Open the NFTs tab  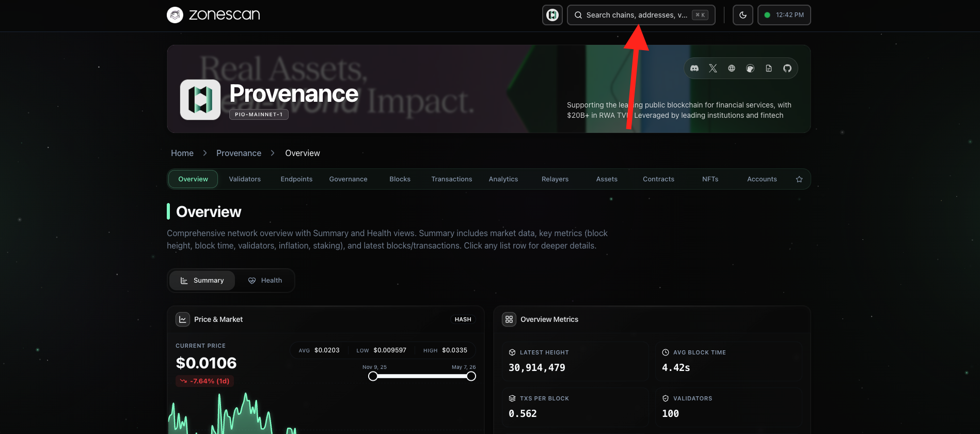point(710,179)
